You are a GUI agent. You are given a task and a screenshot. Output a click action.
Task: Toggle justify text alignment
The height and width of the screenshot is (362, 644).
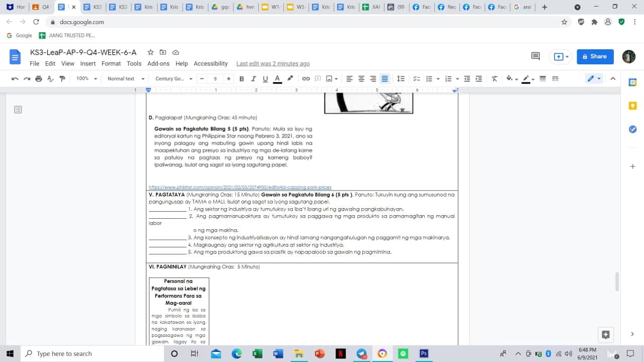(x=385, y=79)
